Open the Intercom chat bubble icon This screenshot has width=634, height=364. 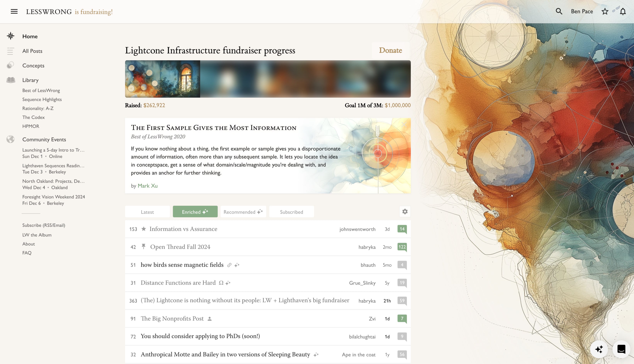point(621,349)
